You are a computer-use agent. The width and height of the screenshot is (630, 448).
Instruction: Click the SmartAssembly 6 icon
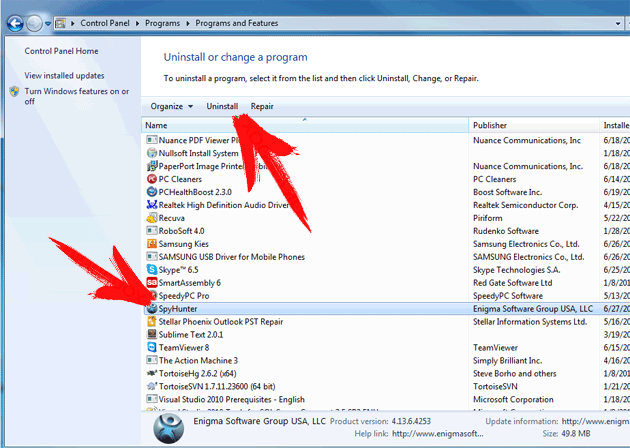point(151,282)
